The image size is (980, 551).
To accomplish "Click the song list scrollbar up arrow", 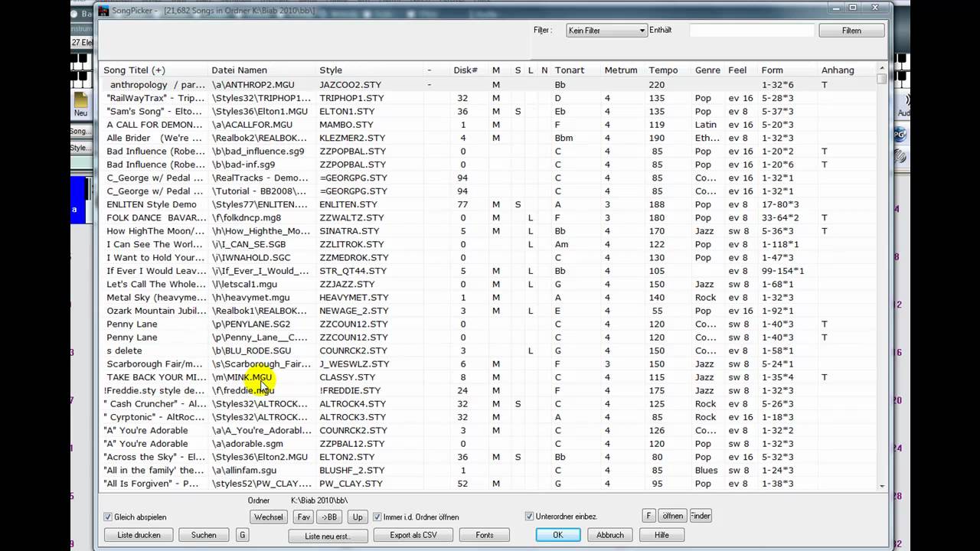I will coord(882,69).
